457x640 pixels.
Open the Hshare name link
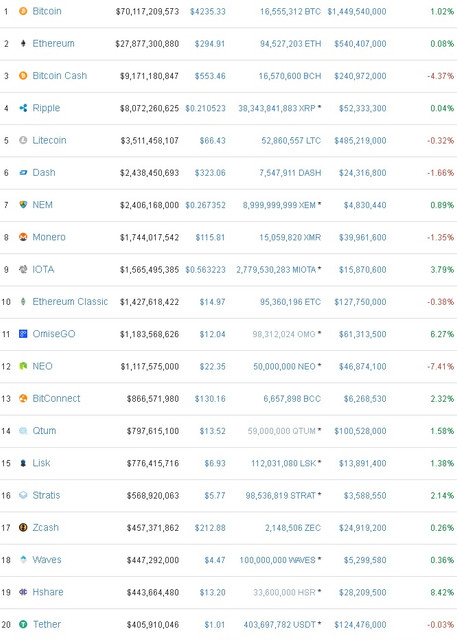point(48,591)
